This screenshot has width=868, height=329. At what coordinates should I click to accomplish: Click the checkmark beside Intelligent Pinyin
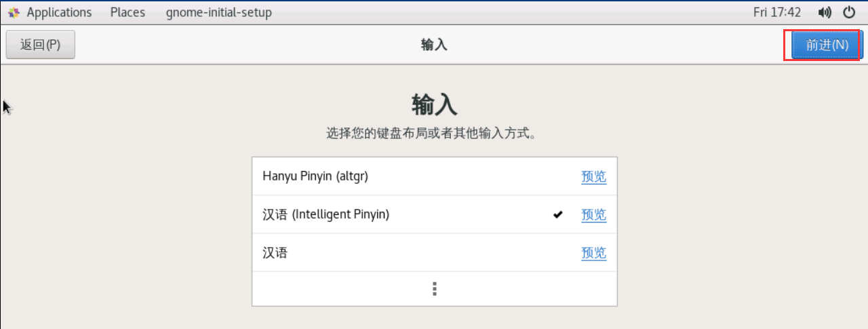pyautogui.click(x=557, y=215)
